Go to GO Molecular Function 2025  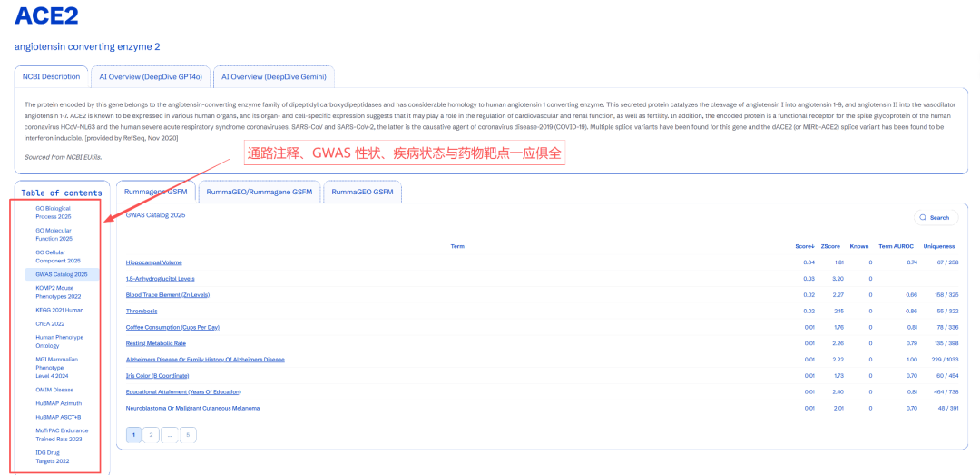[x=54, y=234]
